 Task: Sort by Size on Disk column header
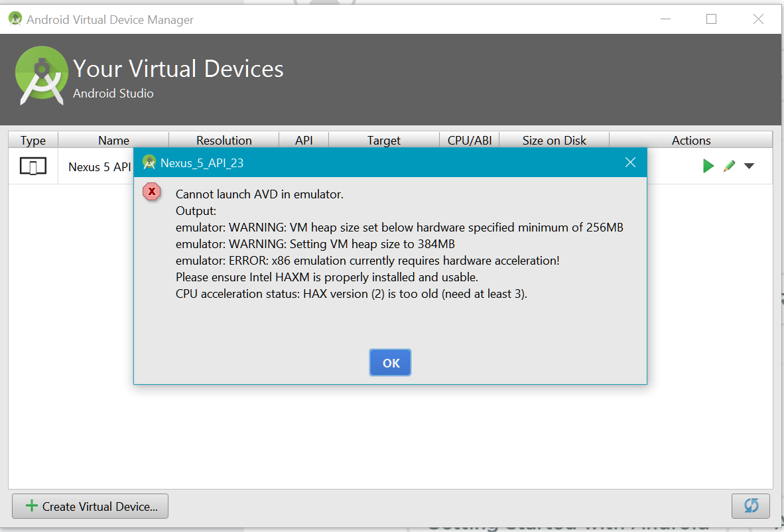[x=555, y=140]
